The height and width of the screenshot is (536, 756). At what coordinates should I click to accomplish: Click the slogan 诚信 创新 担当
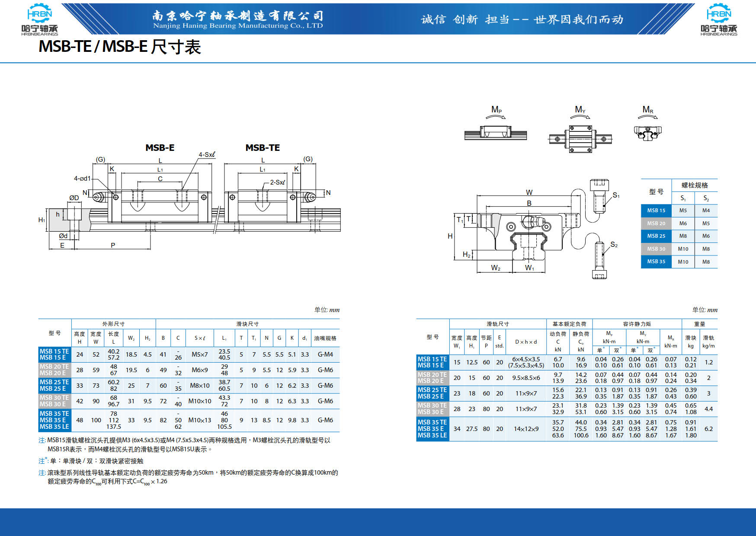click(x=522, y=19)
